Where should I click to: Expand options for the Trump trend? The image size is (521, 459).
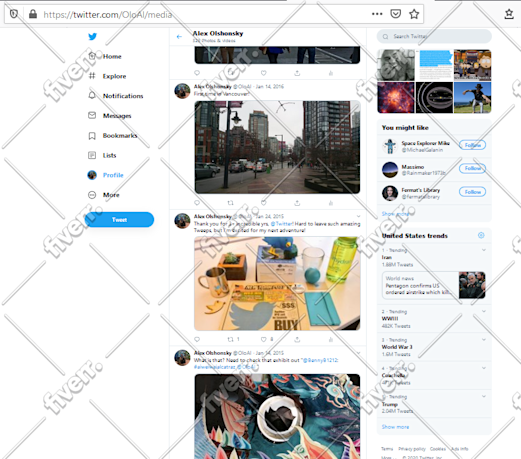484,396
